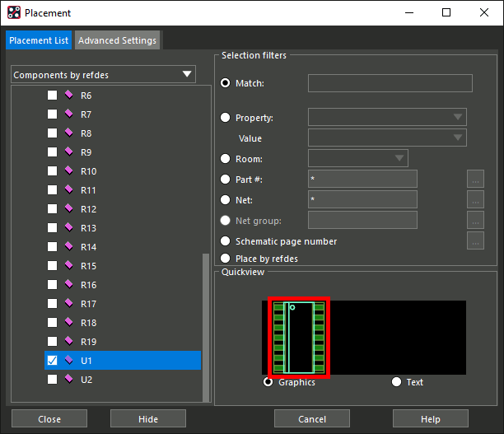Switch to the Advanced Settings tab
504x434 pixels.
[117, 40]
